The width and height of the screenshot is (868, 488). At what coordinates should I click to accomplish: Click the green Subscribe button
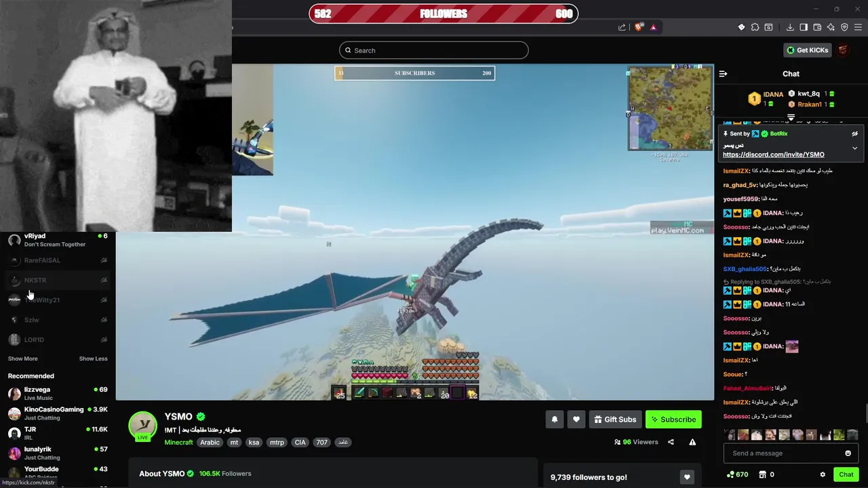tap(673, 420)
